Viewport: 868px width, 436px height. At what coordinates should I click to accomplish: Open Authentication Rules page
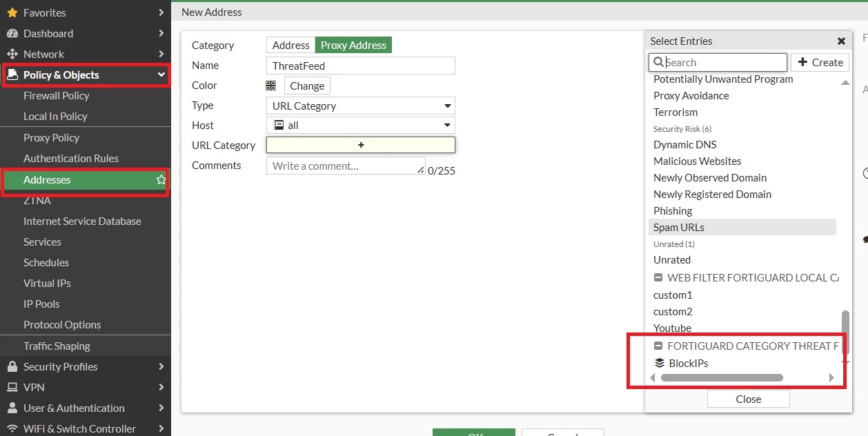click(x=71, y=158)
